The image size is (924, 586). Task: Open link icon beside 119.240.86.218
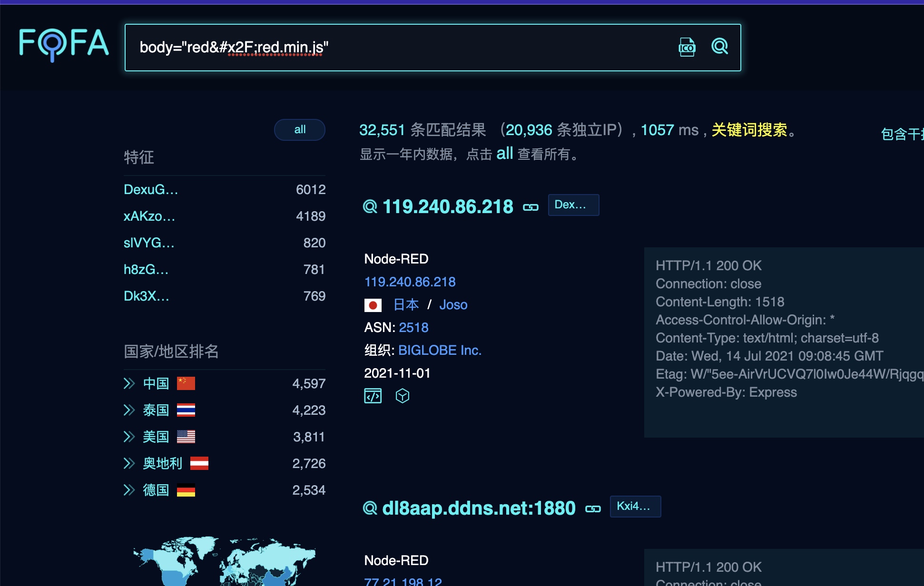pos(531,207)
